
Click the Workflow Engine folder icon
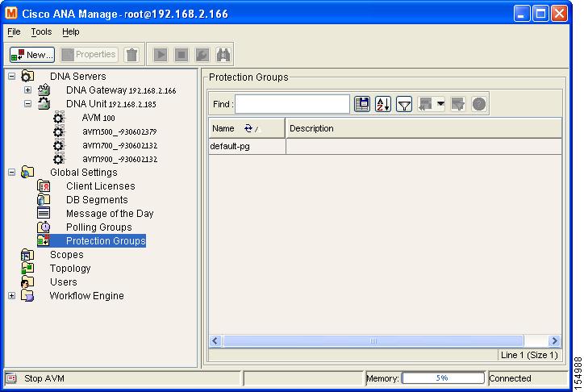[x=27, y=295]
